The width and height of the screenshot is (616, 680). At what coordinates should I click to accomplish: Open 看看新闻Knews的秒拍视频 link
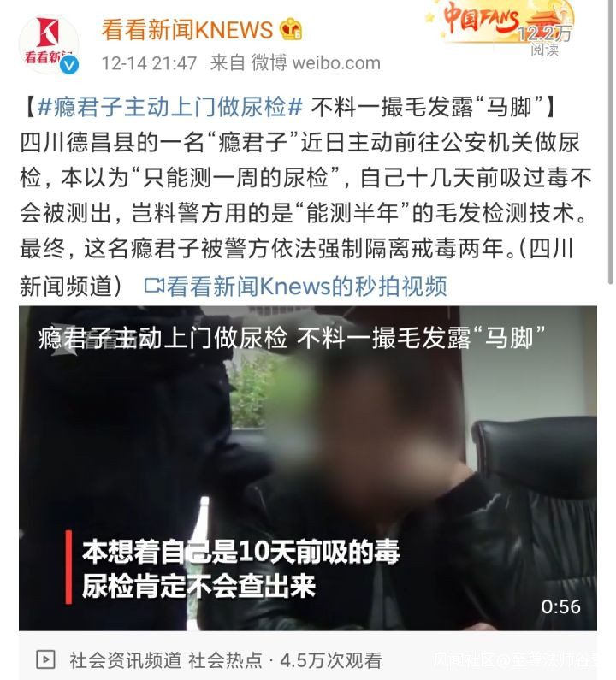click(x=306, y=287)
